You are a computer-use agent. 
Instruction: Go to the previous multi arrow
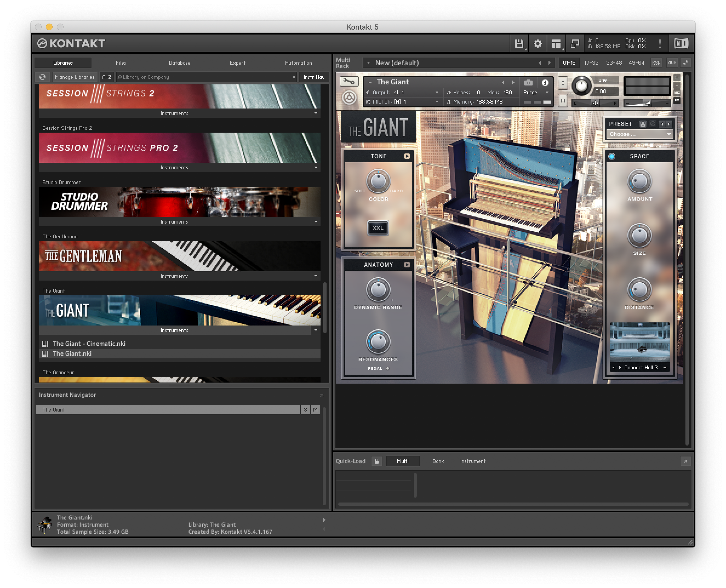click(x=540, y=63)
